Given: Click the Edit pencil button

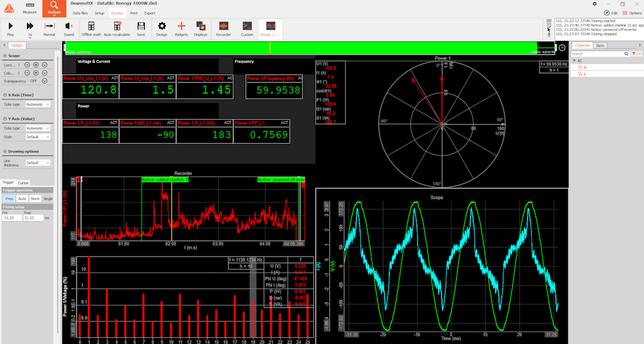Looking at the screenshot, I should 611,13.
